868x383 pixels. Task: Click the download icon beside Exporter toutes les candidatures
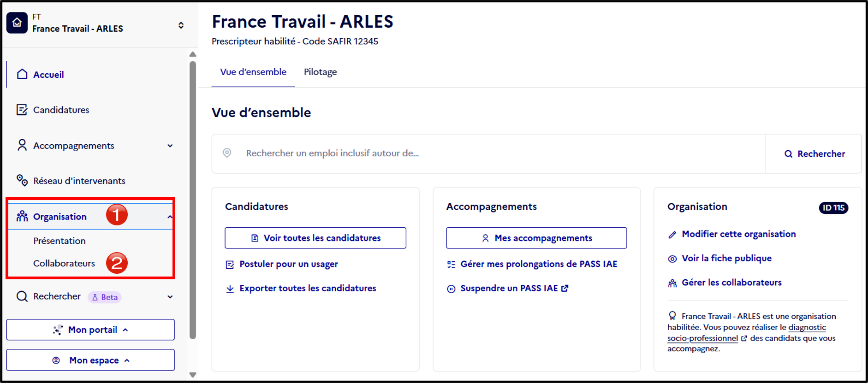click(x=230, y=289)
